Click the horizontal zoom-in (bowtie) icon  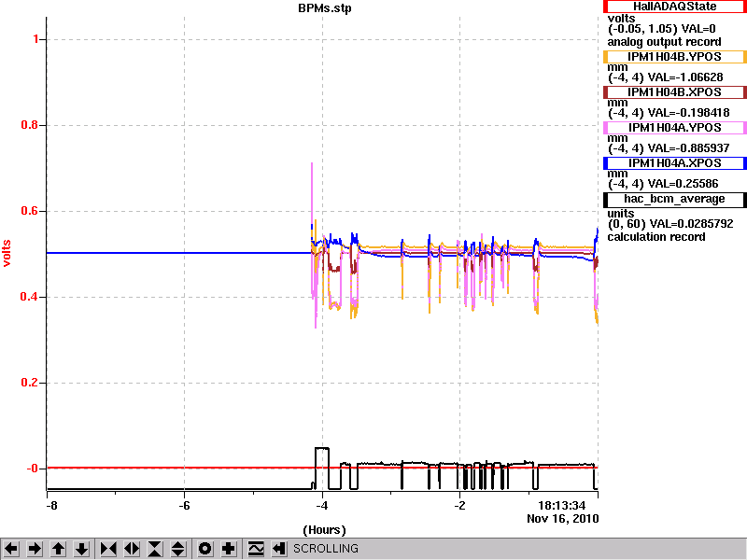pos(108,549)
